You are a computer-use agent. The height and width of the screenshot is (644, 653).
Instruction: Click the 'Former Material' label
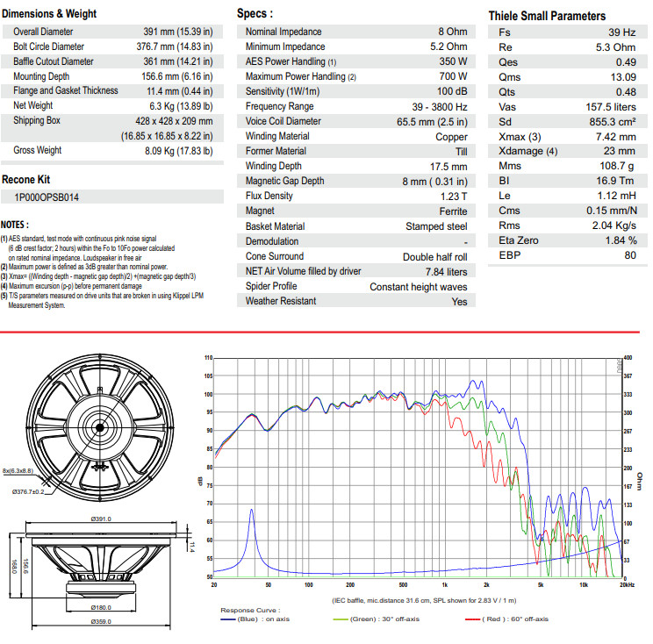pos(276,151)
